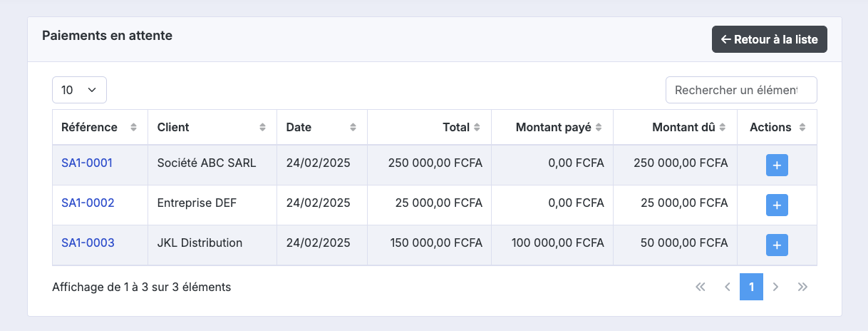The image size is (868, 331).
Task: Open the rows-per-page dropdown showing 10
Action: (79, 90)
